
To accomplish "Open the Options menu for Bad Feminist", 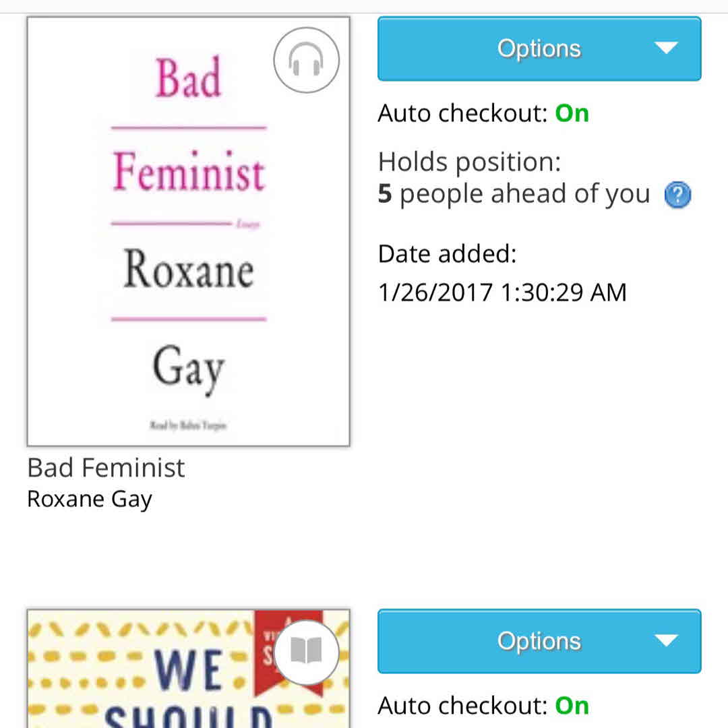I will point(539,49).
